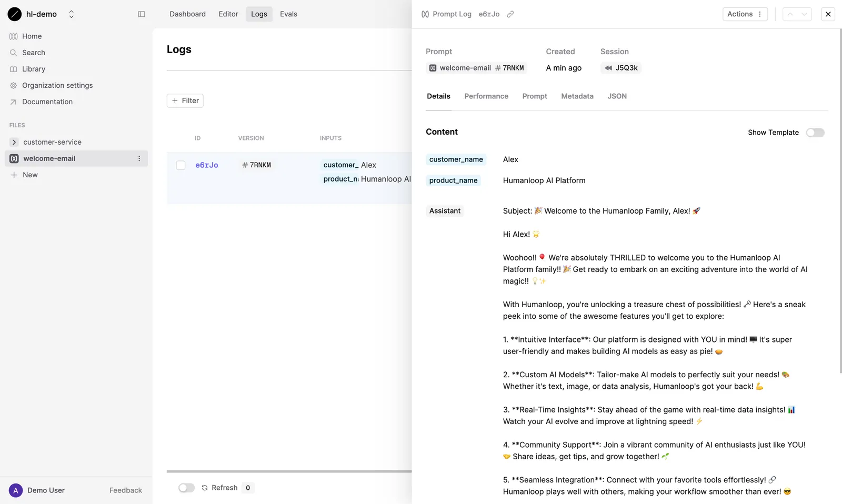Copy the Prompt Log link icon

pos(510,14)
